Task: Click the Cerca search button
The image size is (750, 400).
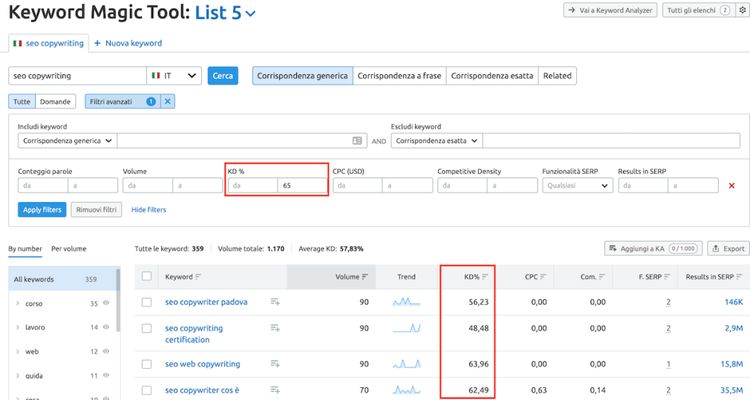Action: [222, 76]
